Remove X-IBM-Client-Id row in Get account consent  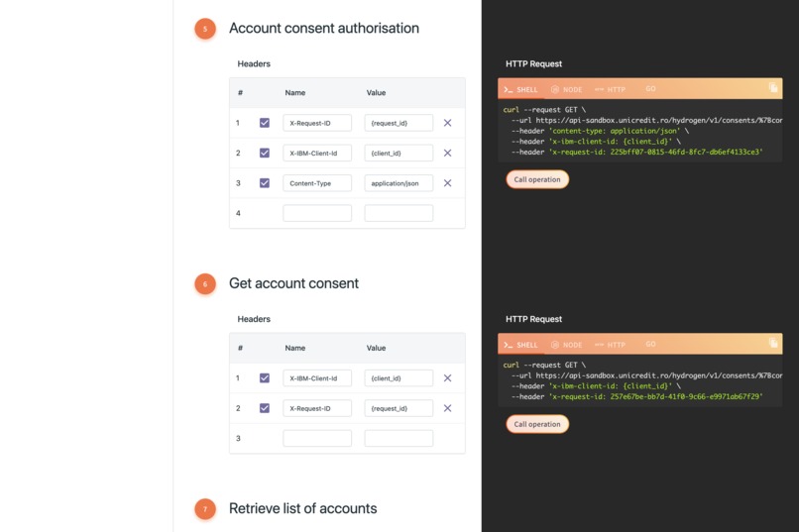(447, 377)
